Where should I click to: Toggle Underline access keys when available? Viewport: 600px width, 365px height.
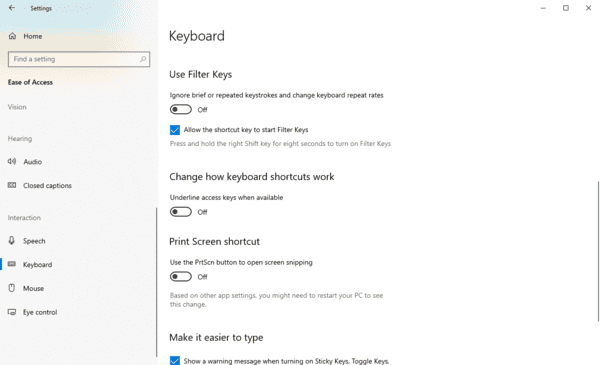click(181, 212)
